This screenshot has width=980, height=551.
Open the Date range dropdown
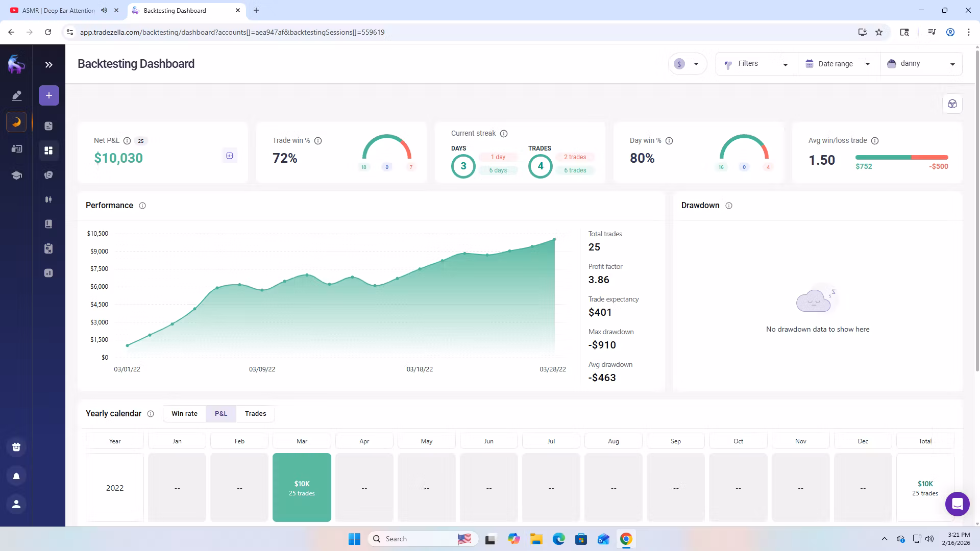click(x=839, y=64)
